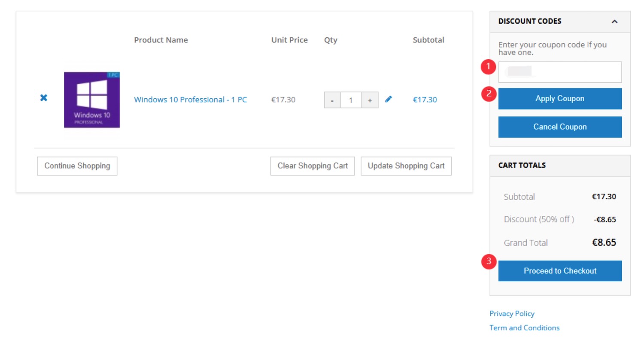Open the Windows 10 product thumbnail
The image size is (644, 346).
point(92,100)
